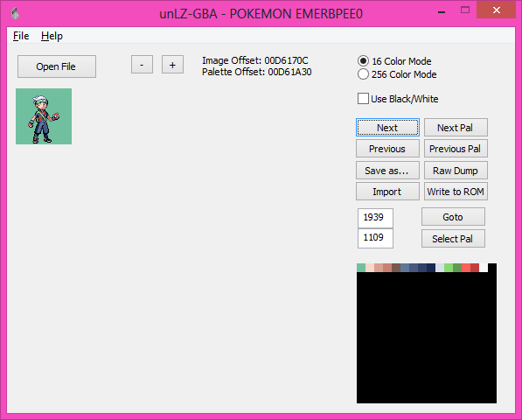Image resolution: width=522 pixels, height=420 pixels.
Task: Focus the palette number field showing 1109
Action: 375,238
